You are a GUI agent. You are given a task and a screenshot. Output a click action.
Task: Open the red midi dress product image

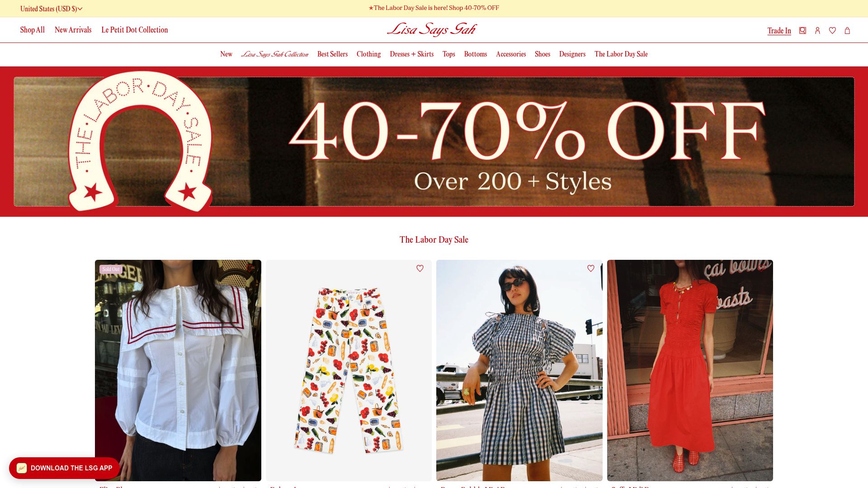690,371
